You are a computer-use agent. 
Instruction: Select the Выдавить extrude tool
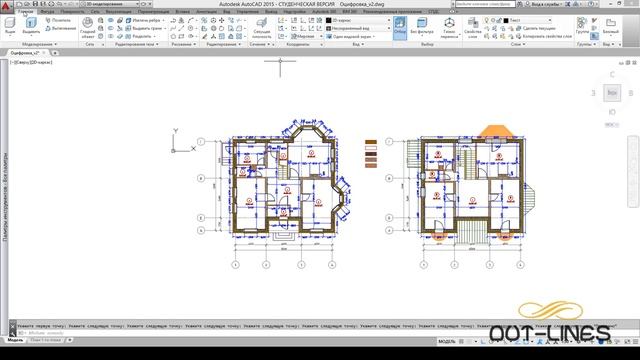31,26
